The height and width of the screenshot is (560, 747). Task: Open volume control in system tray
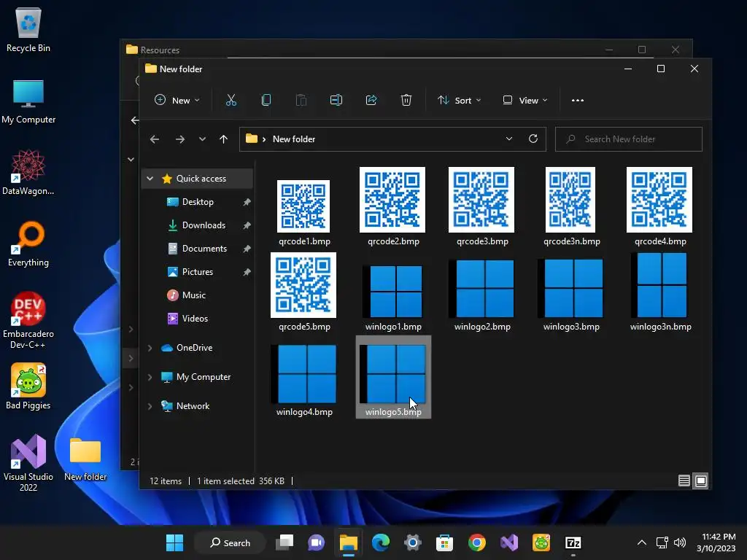(x=680, y=542)
